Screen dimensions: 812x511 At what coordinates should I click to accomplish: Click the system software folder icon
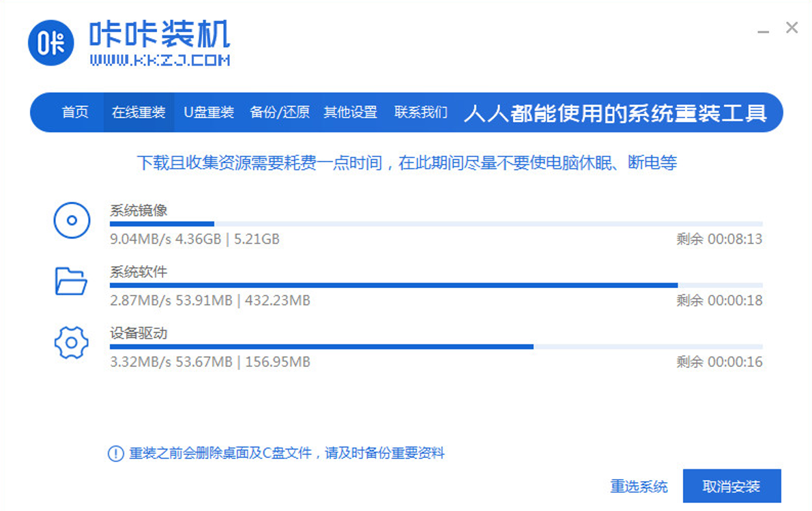(x=71, y=280)
